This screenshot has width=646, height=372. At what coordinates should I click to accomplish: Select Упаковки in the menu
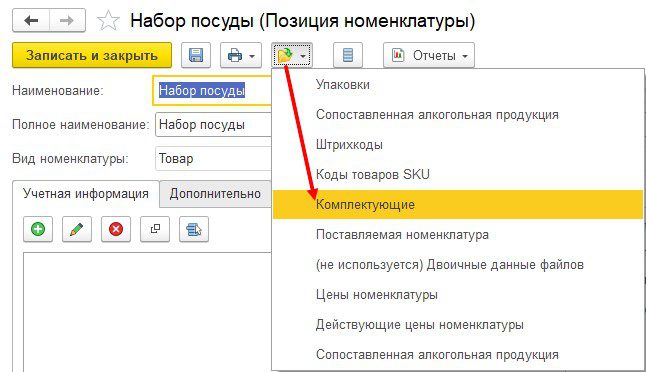(x=458, y=84)
